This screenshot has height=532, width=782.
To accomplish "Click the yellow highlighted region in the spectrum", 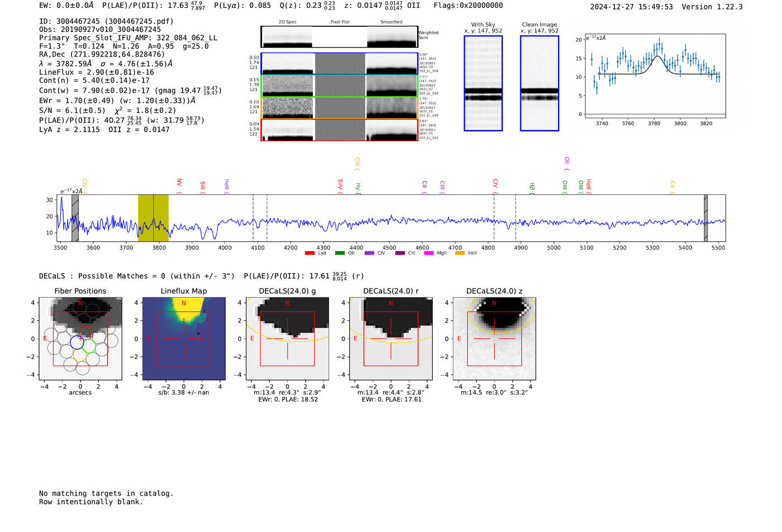I will click(x=153, y=218).
